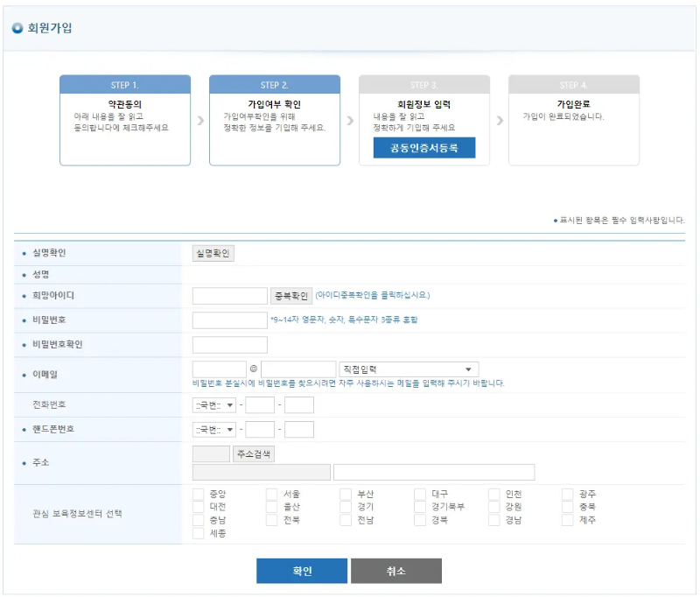Check the 세종 region checkbox
This screenshot has width=700, height=597.
(x=197, y=533)
